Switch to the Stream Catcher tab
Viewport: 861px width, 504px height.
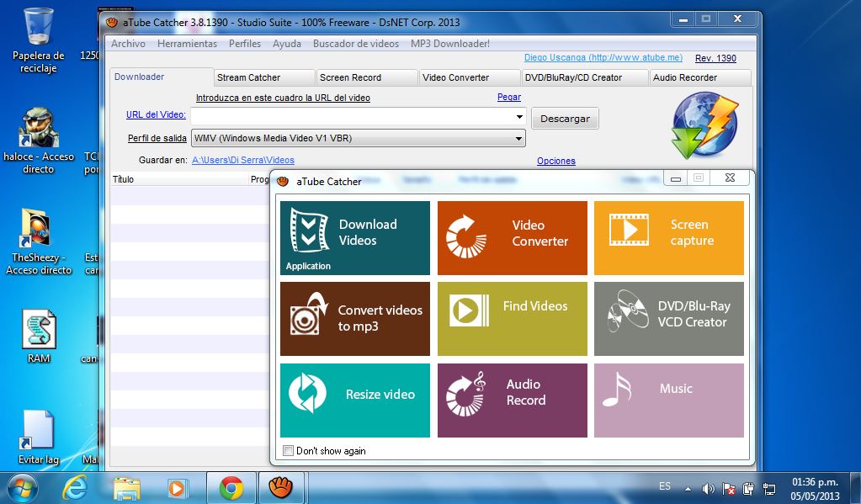pos(264,77)
